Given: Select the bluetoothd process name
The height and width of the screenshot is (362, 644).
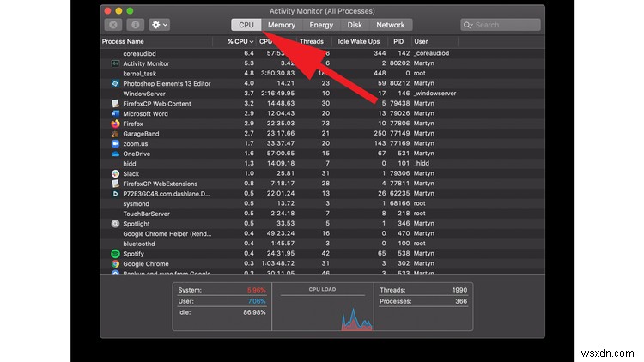Looking at the screenshot, I should pyautogui.click(x=139, y=244).
